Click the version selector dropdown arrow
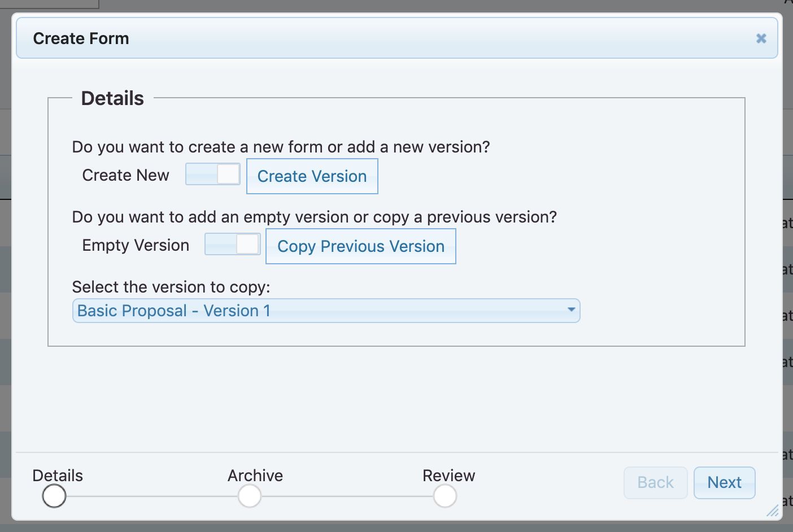Viewport: 793px width, 532px height. point(571,309)
